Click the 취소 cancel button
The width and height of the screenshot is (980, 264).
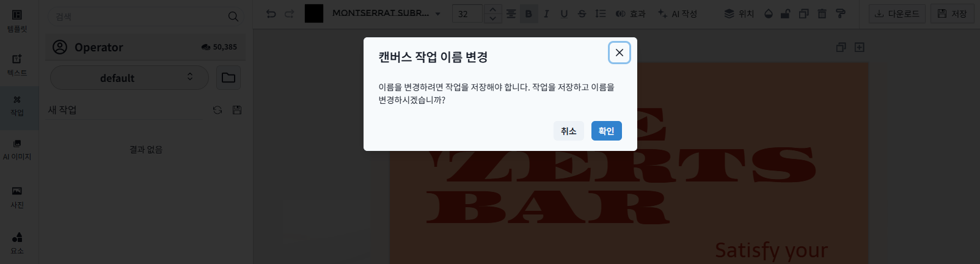click(x=568, y=131)
